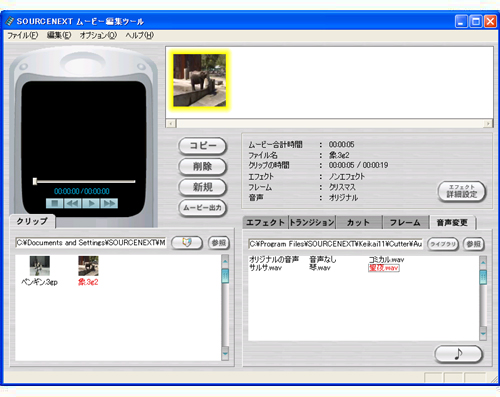
Task: Stop playback in the preview player
Action: 55,203
